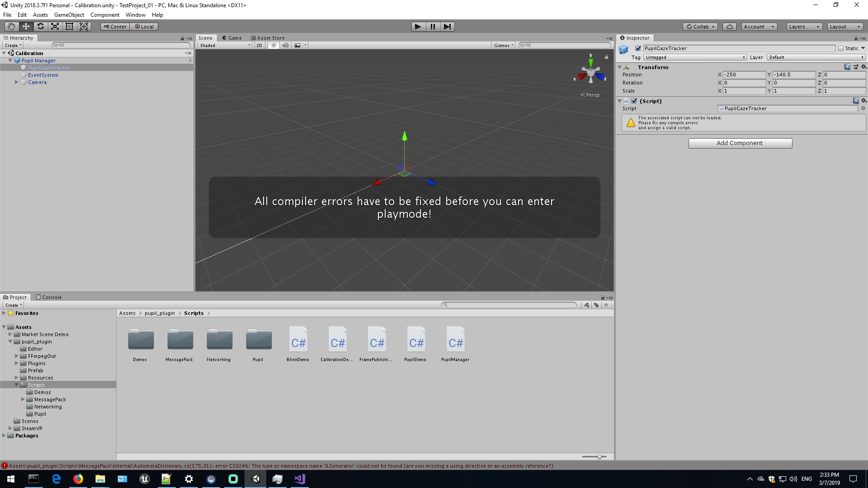Viewport: 868px width, 488px height.
Task: Select the Networking folder thumbnail
Action: (x=219, y=344)
